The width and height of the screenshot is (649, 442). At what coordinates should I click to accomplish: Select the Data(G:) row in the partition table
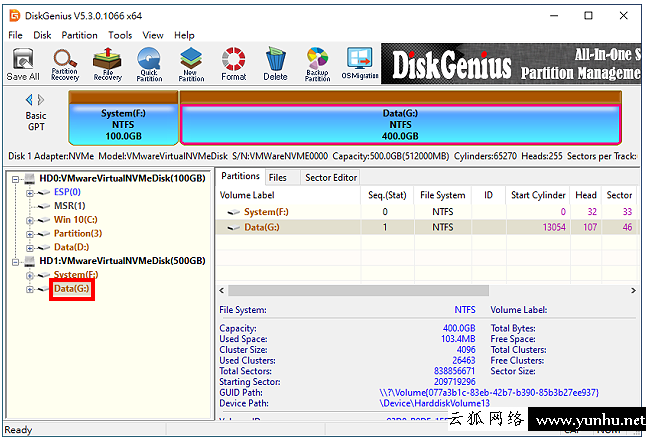click(x=426, y=227)
